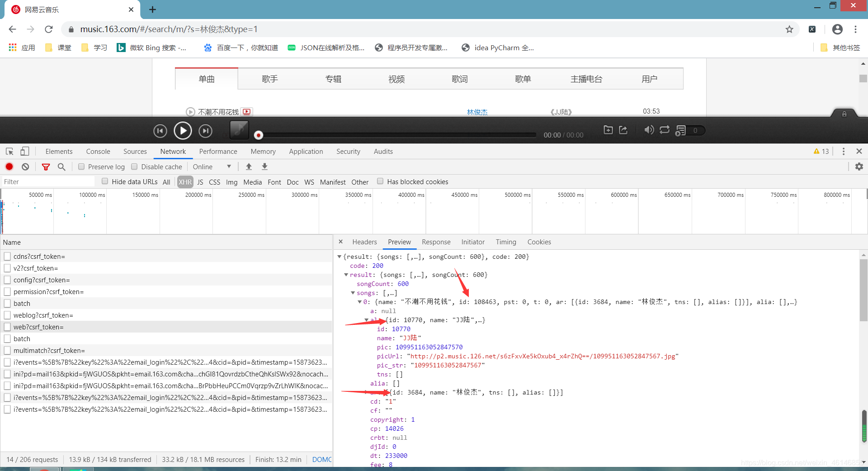The width and height of the screenshot is (868, 471).
Task: Collapse the songs array node
Action: pyautogui.click(x=353, y=293)
